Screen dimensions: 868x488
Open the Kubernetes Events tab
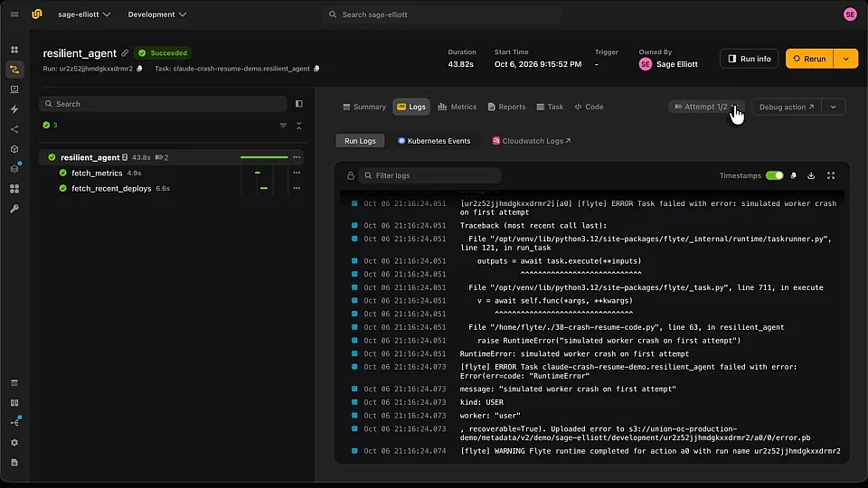[434, 141]
